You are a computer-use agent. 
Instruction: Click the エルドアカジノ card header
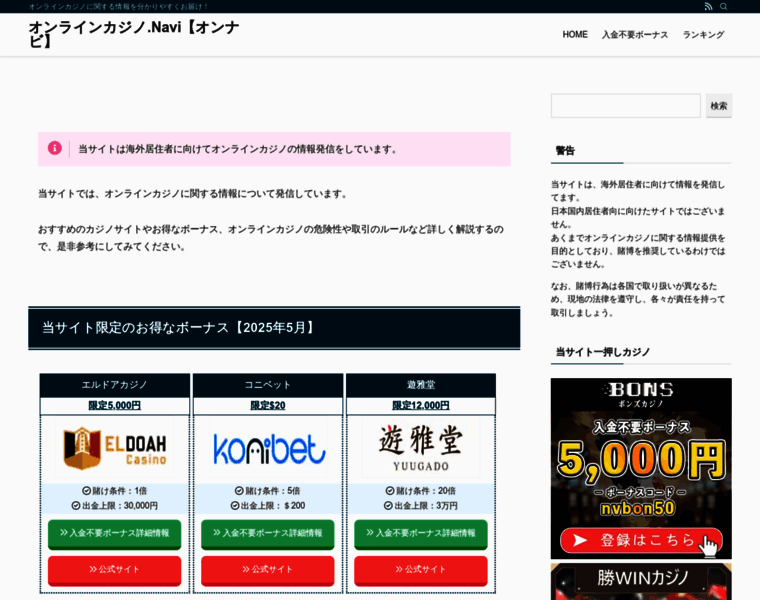point(114,385)
